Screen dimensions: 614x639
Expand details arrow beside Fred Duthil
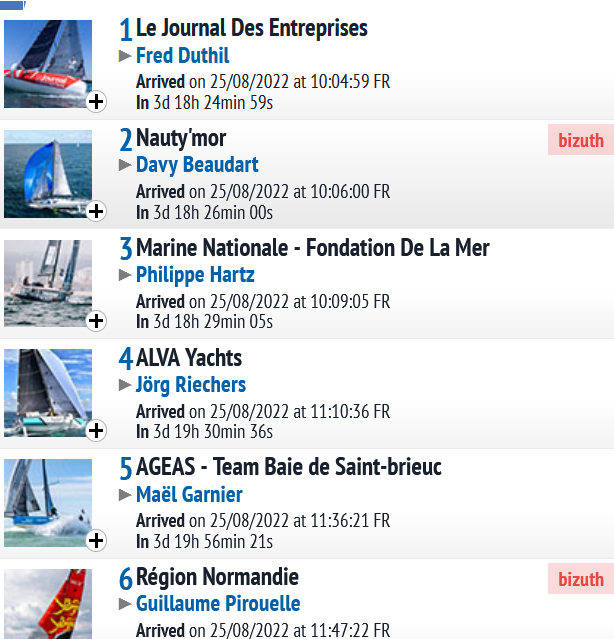(125, 56)
